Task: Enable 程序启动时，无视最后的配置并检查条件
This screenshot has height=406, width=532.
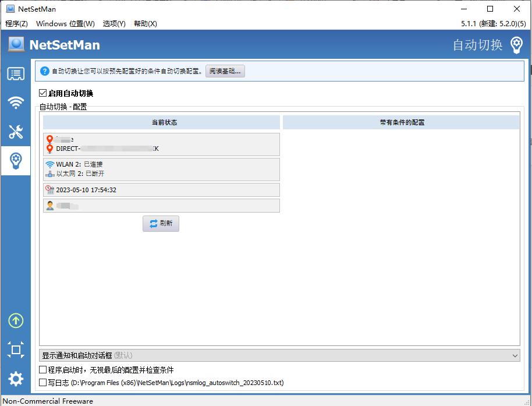Action: [x=42, y=369]
